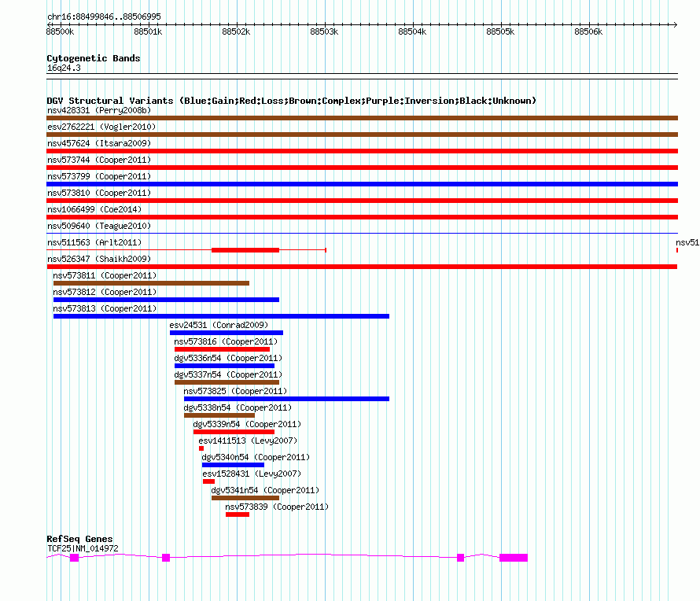Viewport: 700px width, 601px height.
Task: Open the nsv573811 (Cooper2011) brown bar
Action: [x=151, y=283]
